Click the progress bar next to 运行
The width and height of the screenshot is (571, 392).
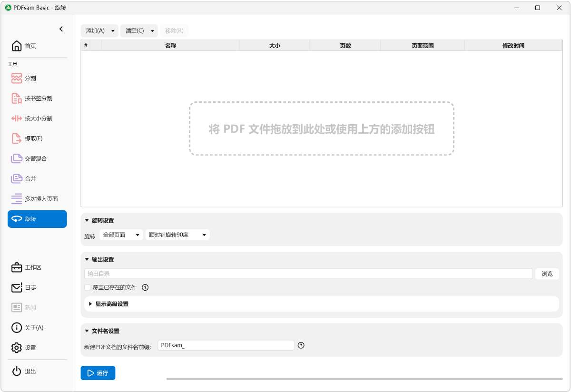tap(364, 379)
